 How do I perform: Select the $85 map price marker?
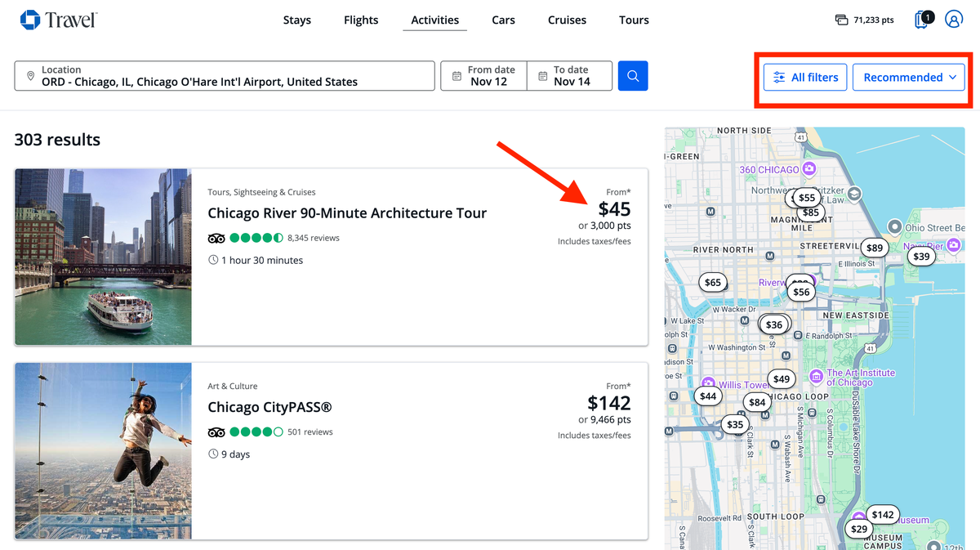click(x=810, y=212)
